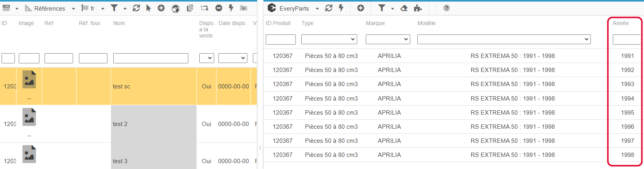Sort by the Année column header
This screenshot has height=169, width=644.
click(621, 23)
